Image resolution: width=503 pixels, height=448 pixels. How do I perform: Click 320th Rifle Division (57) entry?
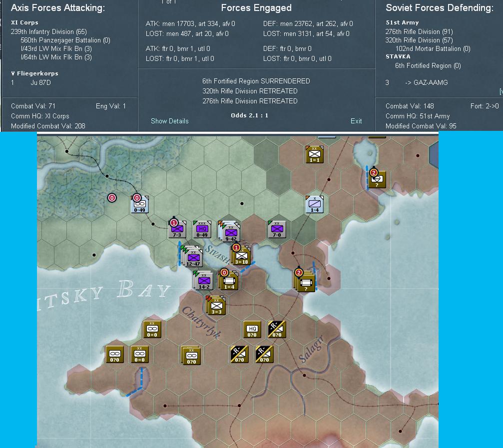pos(419,40)
